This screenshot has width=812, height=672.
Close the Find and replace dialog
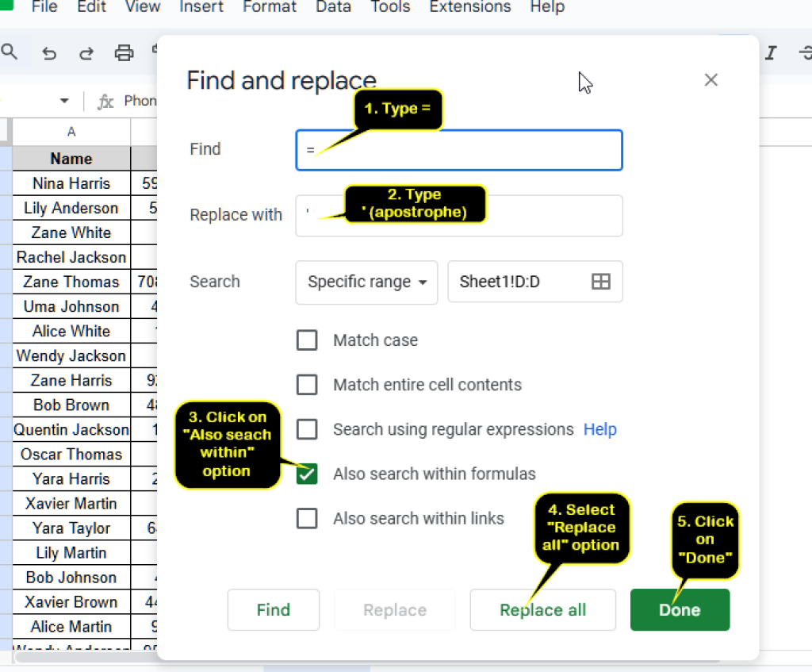710,79
